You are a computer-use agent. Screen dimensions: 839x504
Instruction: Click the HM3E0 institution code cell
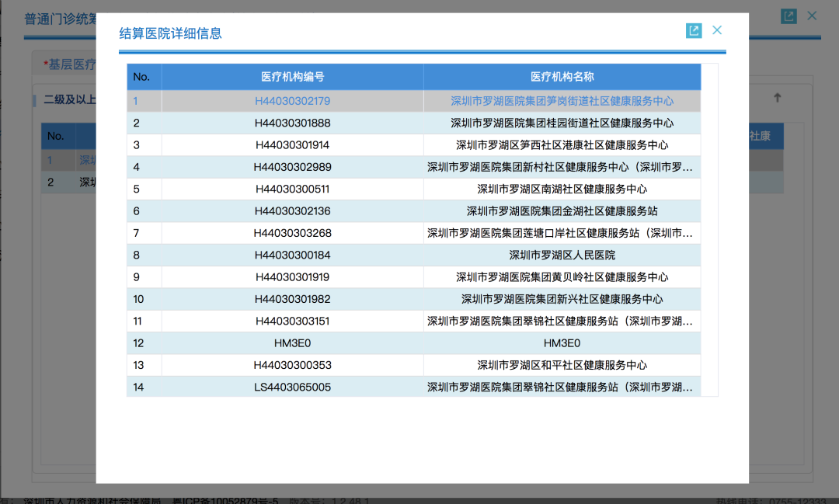click(x=292, y=343)
